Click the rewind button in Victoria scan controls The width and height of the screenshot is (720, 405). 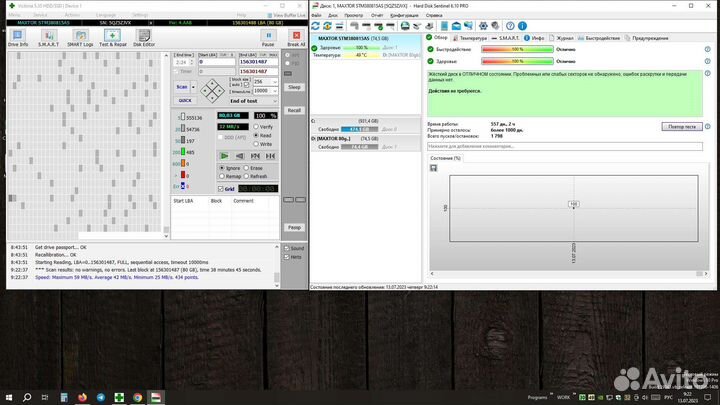click(240, 156)
